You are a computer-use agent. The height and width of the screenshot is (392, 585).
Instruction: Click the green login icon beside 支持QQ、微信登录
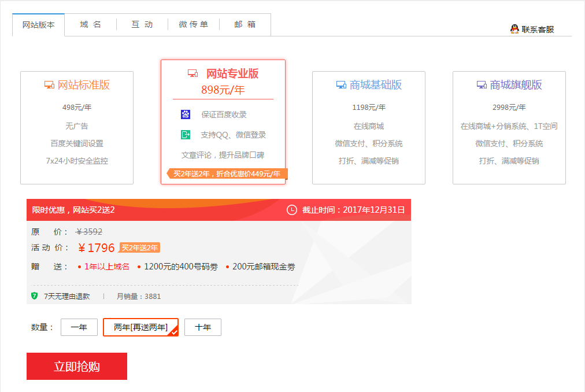click(x=184, y=134)
